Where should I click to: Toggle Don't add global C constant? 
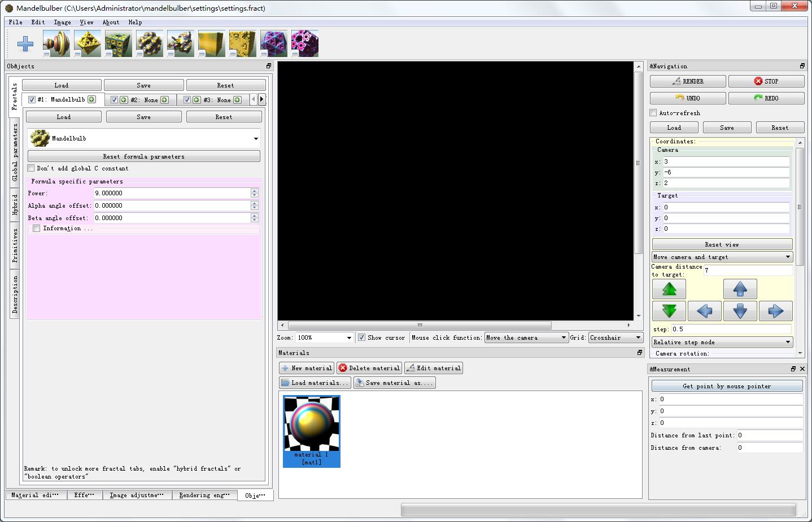(31, 168)
